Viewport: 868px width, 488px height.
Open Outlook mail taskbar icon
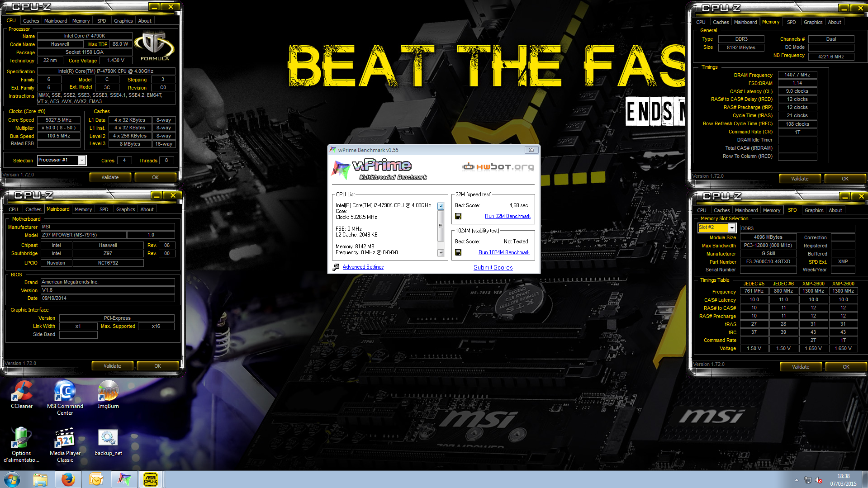(x=96, y=479)
